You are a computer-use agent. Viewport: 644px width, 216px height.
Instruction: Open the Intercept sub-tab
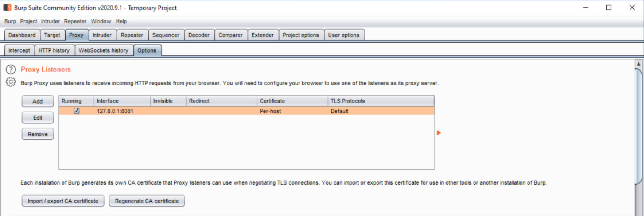pyautogui.click(x=19, y=50)
